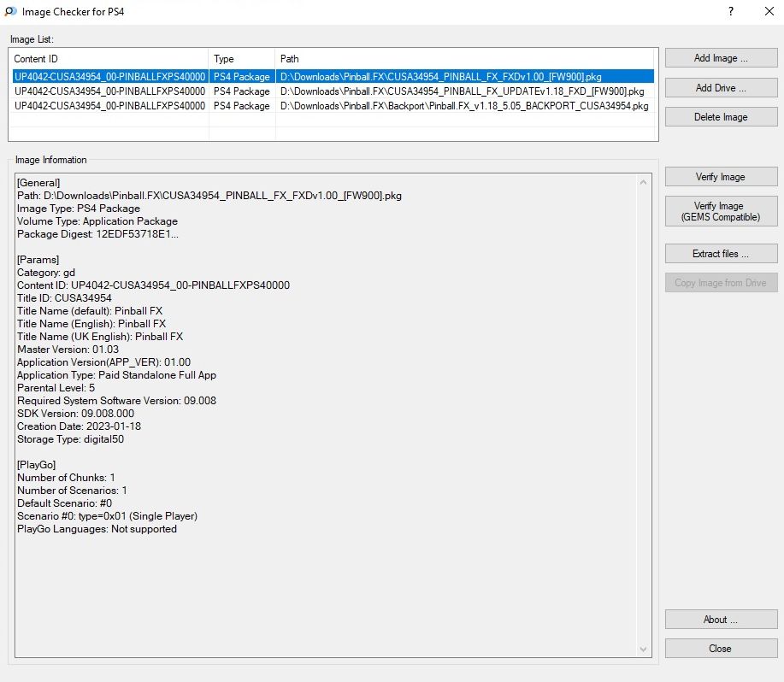Click the Package Digest line
The width and height of the screenshot is (784, 682).
pos(97,234)
